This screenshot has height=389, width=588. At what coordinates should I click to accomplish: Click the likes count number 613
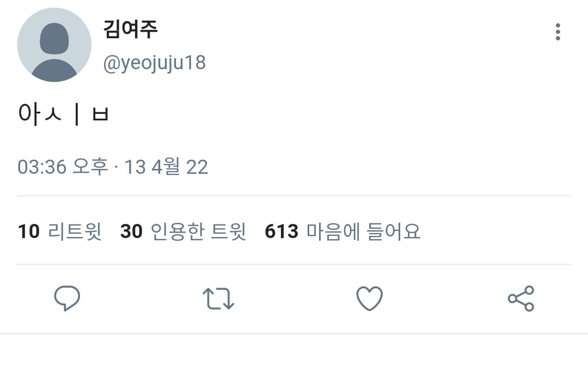[281, 232]
